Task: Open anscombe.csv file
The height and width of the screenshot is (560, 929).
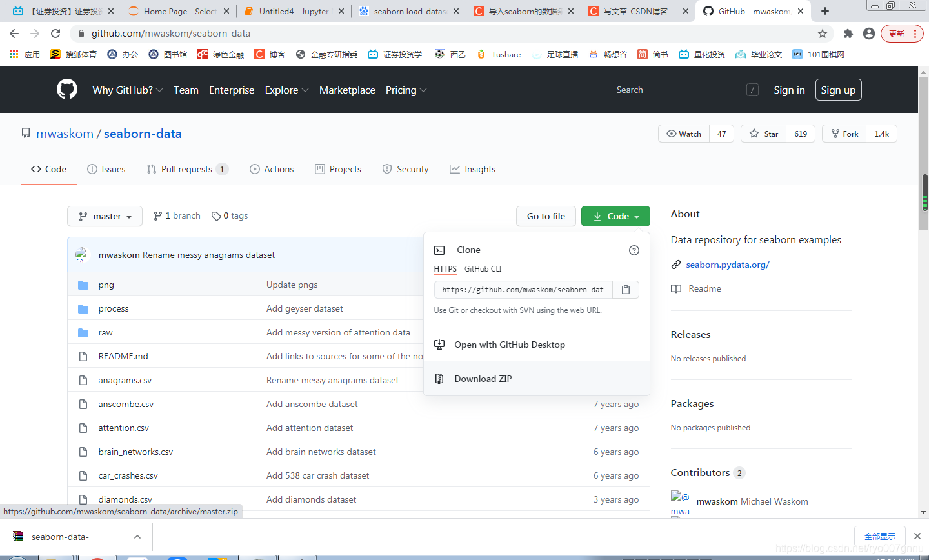Action: click(x=126, y=405)
